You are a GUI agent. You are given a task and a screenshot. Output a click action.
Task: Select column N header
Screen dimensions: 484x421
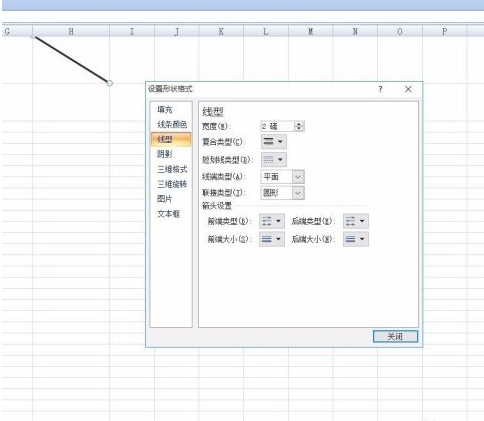click(x=355, y=31)
